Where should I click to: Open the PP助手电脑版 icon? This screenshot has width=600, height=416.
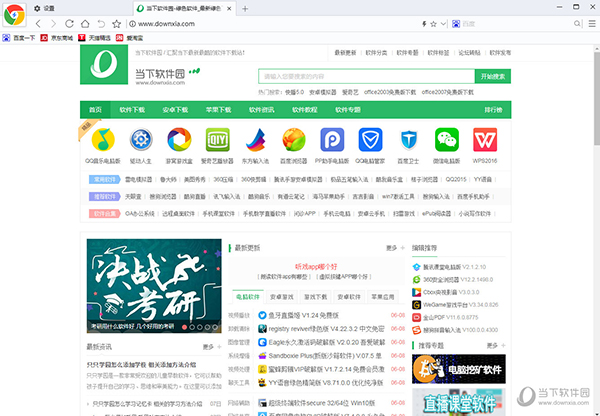[x=332, y=140]
